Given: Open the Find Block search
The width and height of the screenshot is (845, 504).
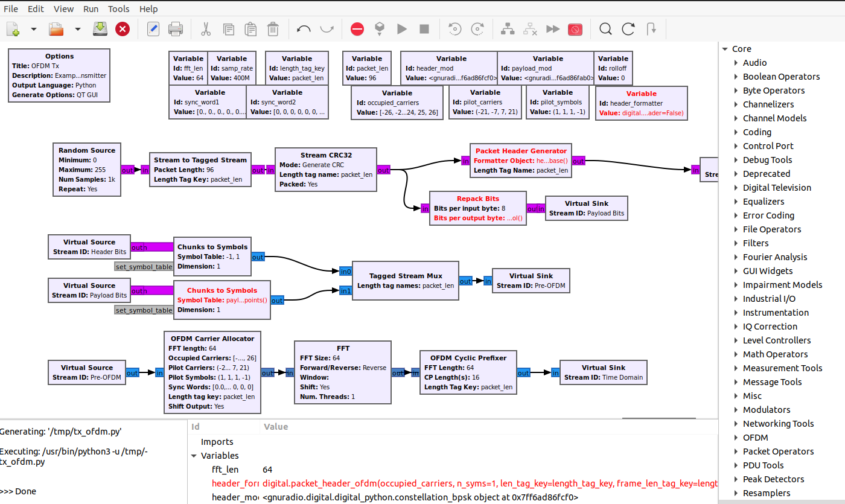Looking at the screenshot, I should click(605, 28).
